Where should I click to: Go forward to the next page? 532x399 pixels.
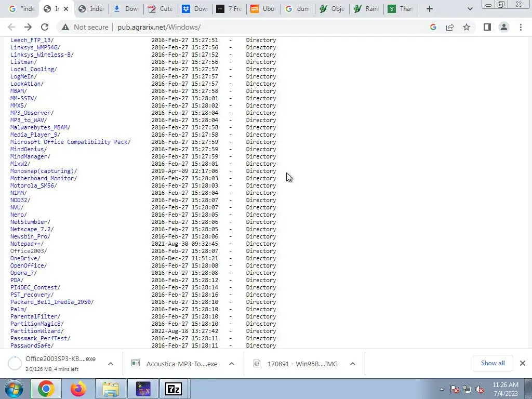[28, 27]
